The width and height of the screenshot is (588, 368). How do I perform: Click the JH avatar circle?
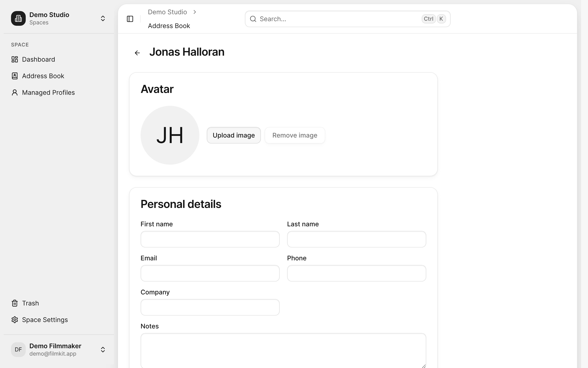click(170, 135)
